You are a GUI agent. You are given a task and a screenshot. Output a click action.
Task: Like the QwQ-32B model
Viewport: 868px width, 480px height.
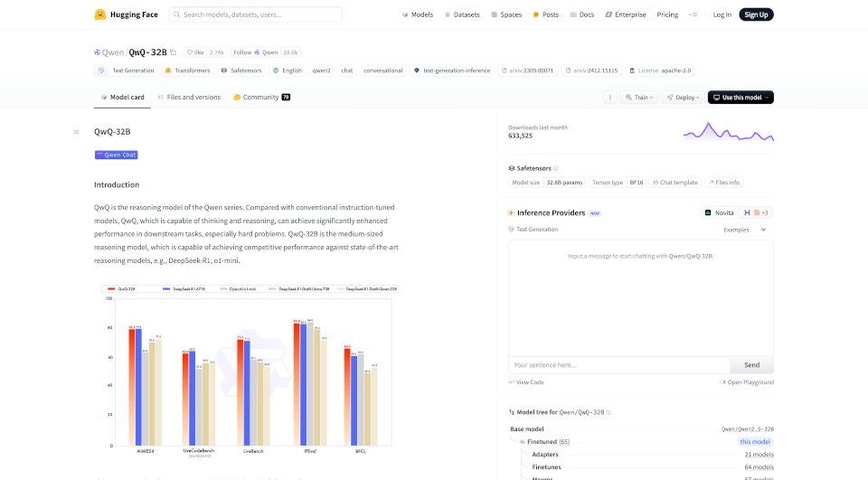195,52
